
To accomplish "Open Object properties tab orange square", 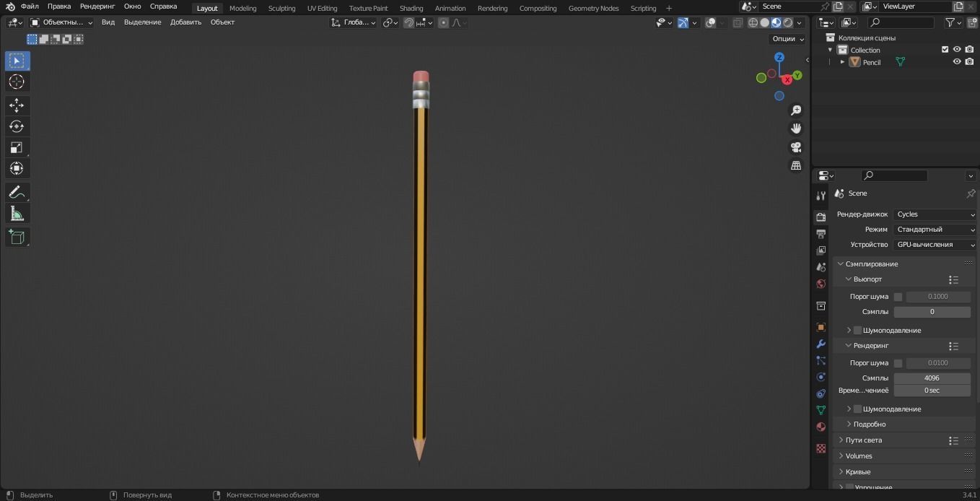I will [x=821, y=327].
